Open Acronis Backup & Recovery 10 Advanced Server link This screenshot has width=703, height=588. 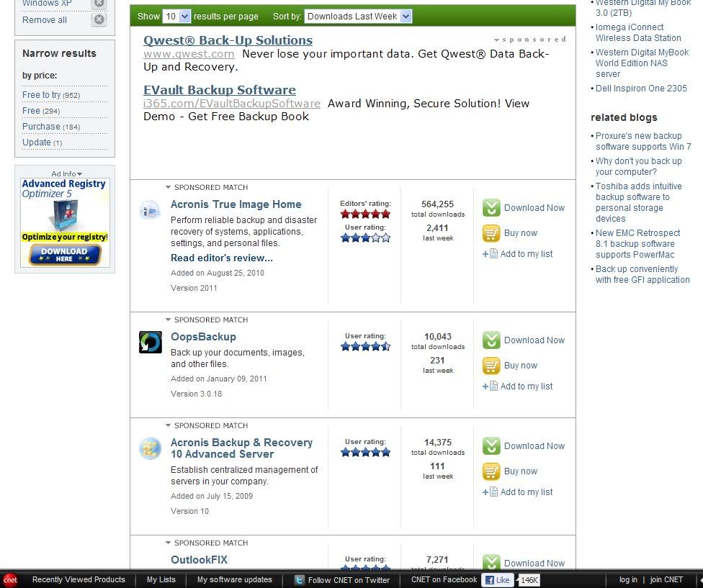pyautogui.click(x=242, y=448)
